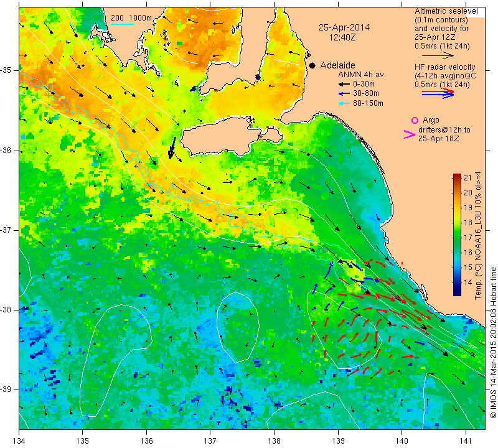The width and height of the screenshot is (498, 448).
Task: Click the Adelaide label
Action: click(337, 65)
